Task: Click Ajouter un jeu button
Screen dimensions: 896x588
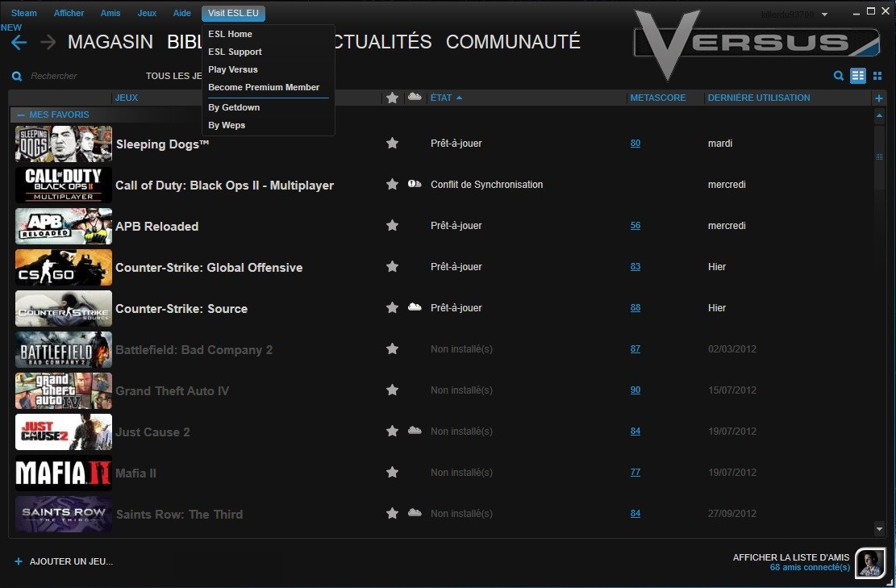Action: coord(72,561)
